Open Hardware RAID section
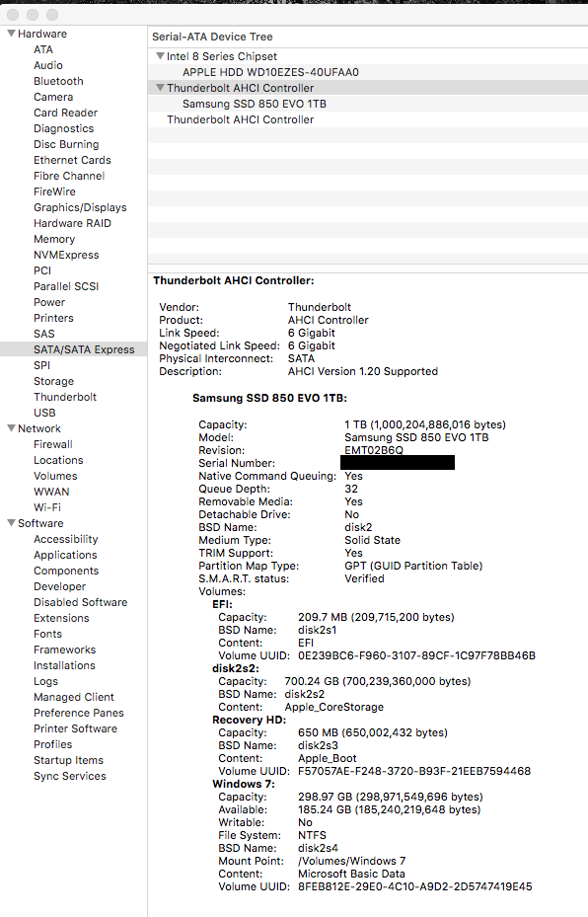Viewport: 588px width, 917px height. point(72,223)
